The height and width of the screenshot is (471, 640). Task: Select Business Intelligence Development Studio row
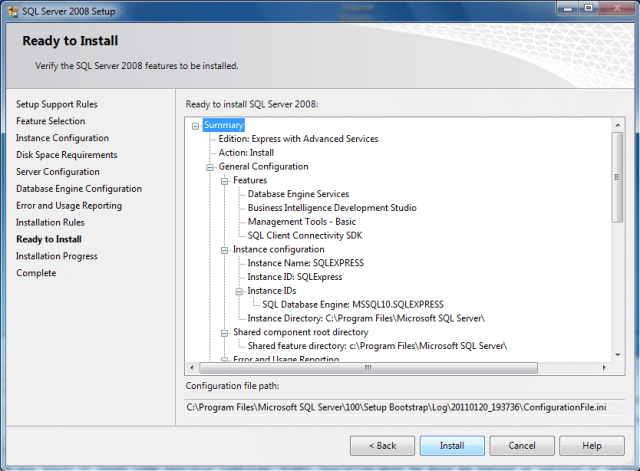tap(332, 208)
